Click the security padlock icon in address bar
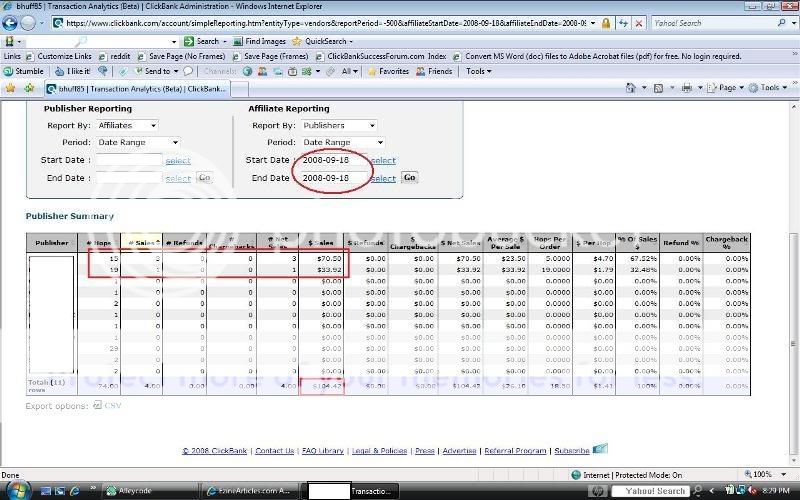 point(606,23)
